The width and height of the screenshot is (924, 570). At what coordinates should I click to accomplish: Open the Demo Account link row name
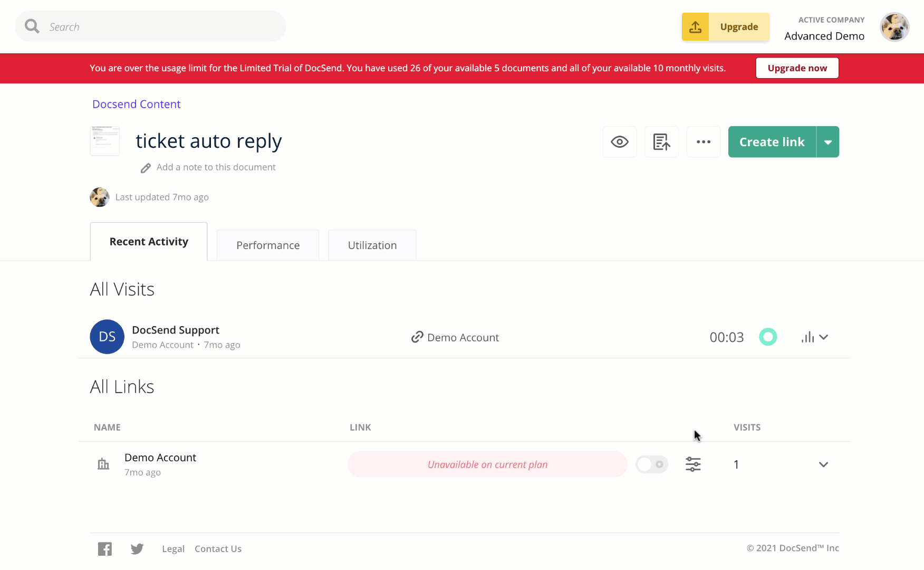[160, 458]
